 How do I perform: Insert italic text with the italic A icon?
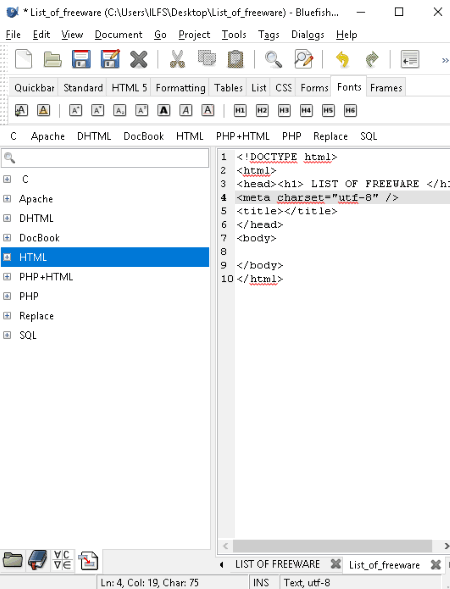(x=186, y=110)
